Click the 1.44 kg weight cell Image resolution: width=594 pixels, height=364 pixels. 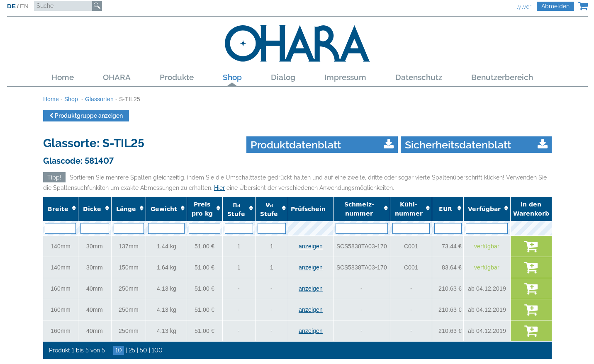tap(166, 246)
